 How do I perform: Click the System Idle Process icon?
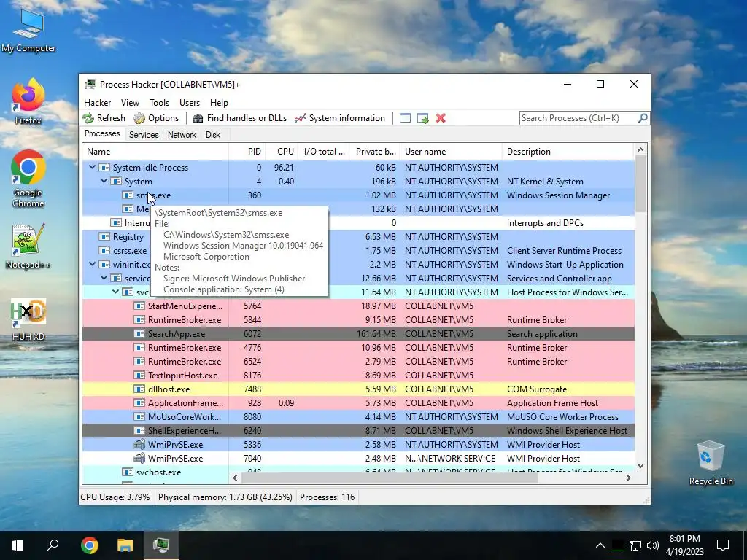pos(104,168)
